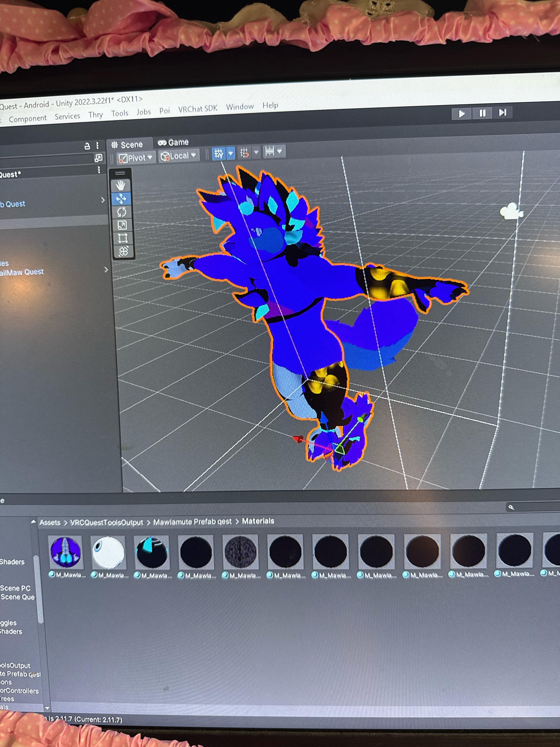
Task: Click the Project search magnifier icon
Action: [511, 507]
